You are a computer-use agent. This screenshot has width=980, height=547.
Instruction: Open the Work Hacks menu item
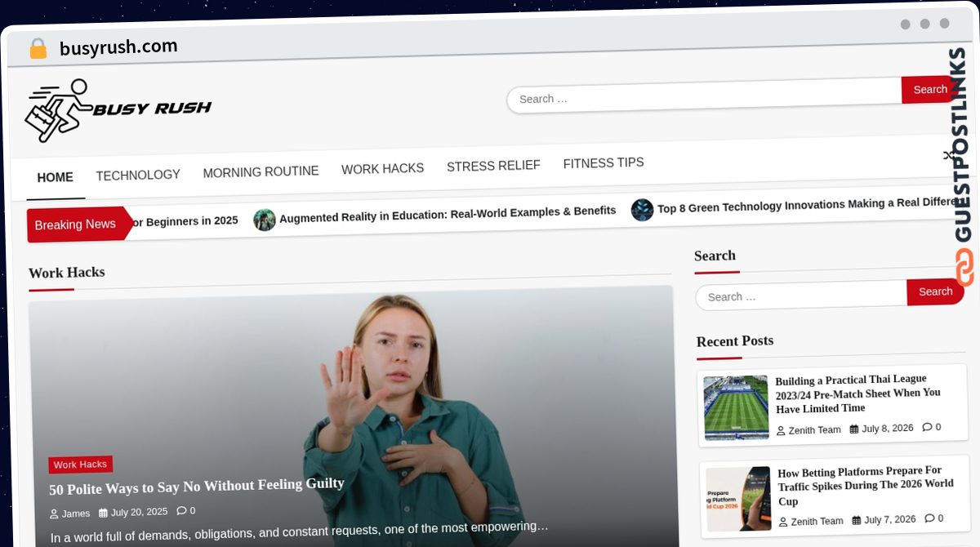[382, 169]
